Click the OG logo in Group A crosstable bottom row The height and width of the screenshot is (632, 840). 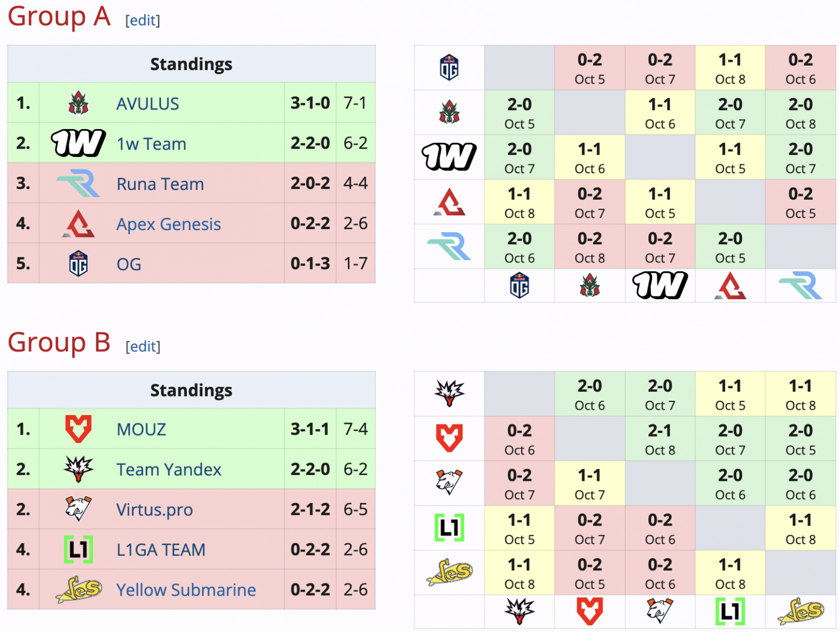519,286
